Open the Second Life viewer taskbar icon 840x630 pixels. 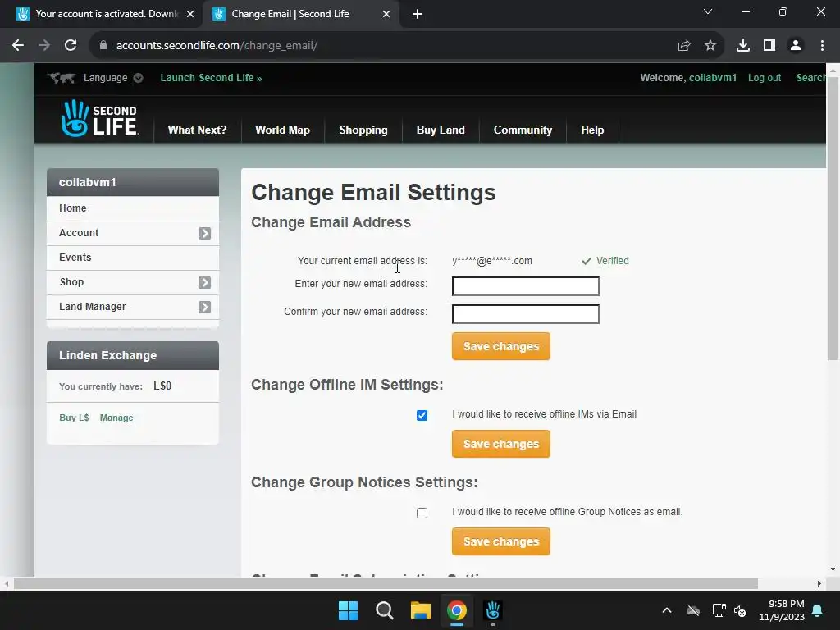493,610
